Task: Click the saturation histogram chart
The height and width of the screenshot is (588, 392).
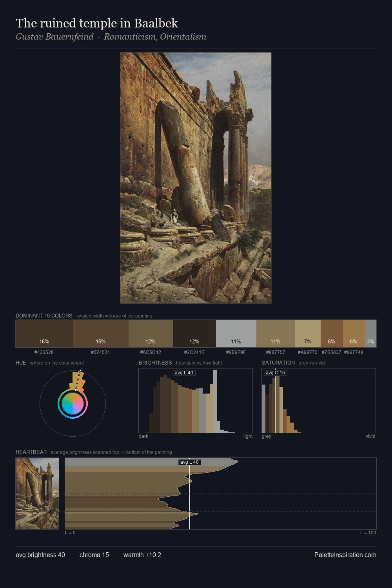Action: 319,401
